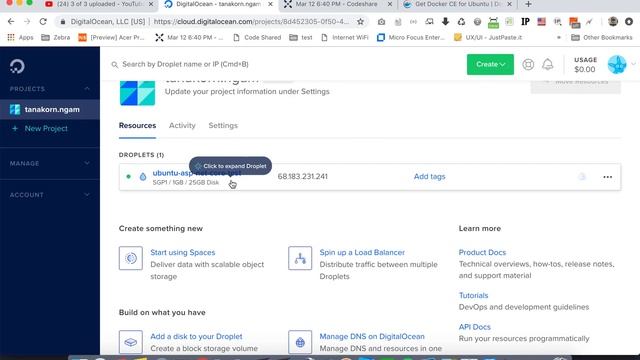This screenshot has width=640, height=360.
Task: Click Add a disk to your Droplet
Action: coord(196,336)
